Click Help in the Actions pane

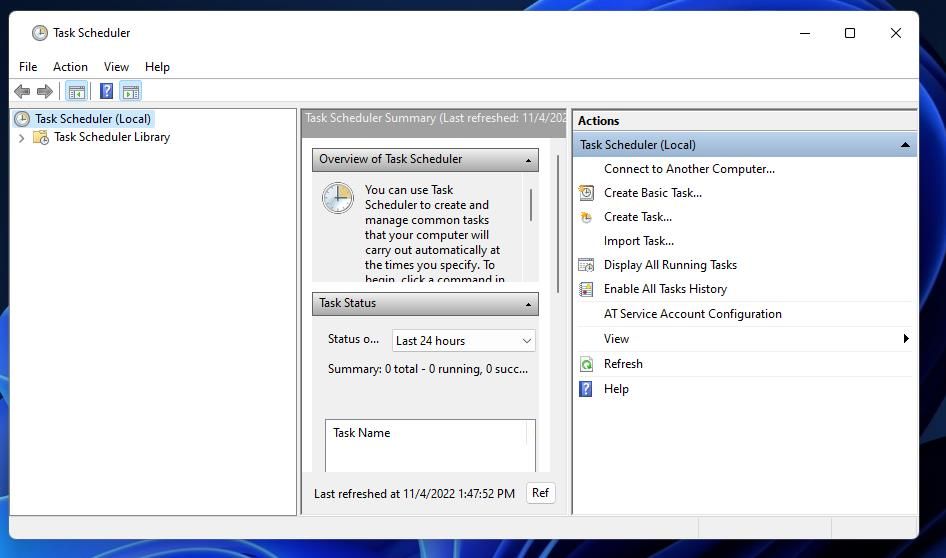click(616, 389)
